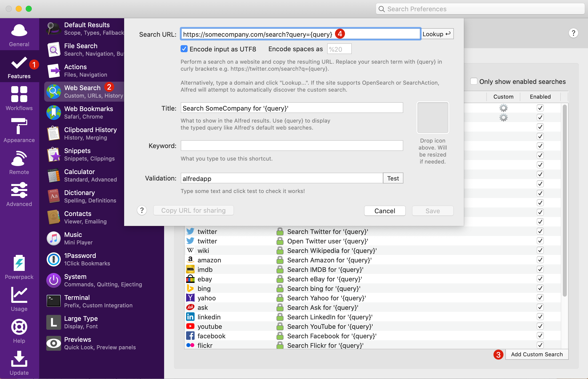The height and width of the screenshot is (379, 588).
Task: Click the Save button
Action: [x=433, y=211]
